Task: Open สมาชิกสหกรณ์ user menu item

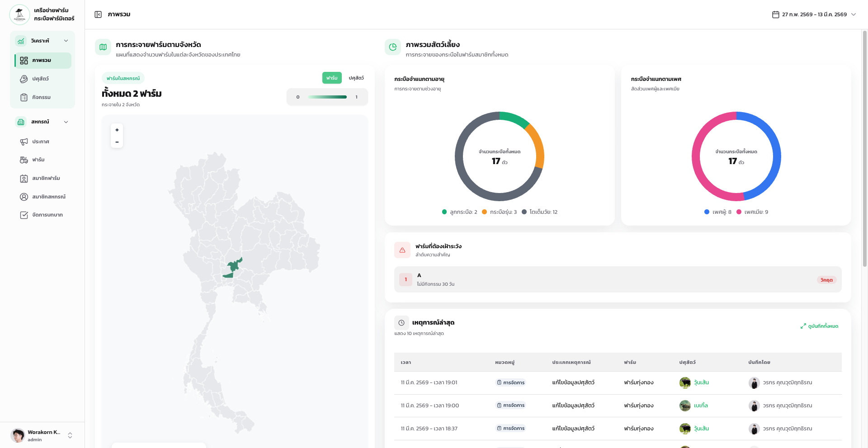Action: point(48,197)
